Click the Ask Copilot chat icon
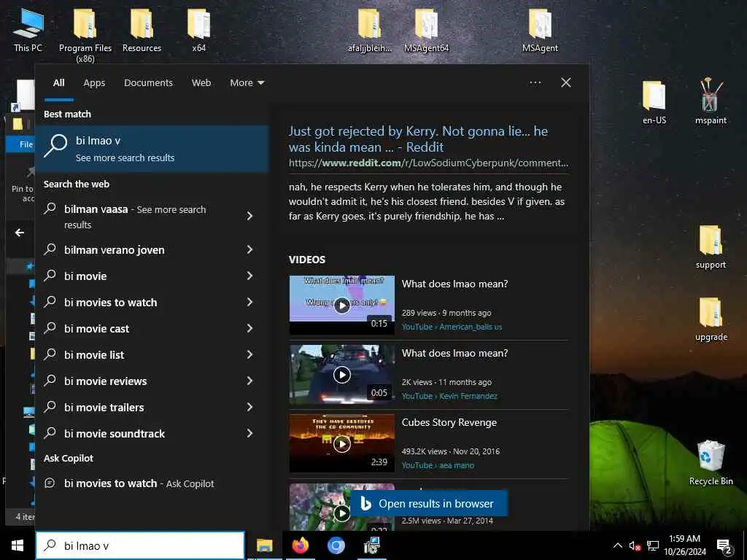 point(50,483)
